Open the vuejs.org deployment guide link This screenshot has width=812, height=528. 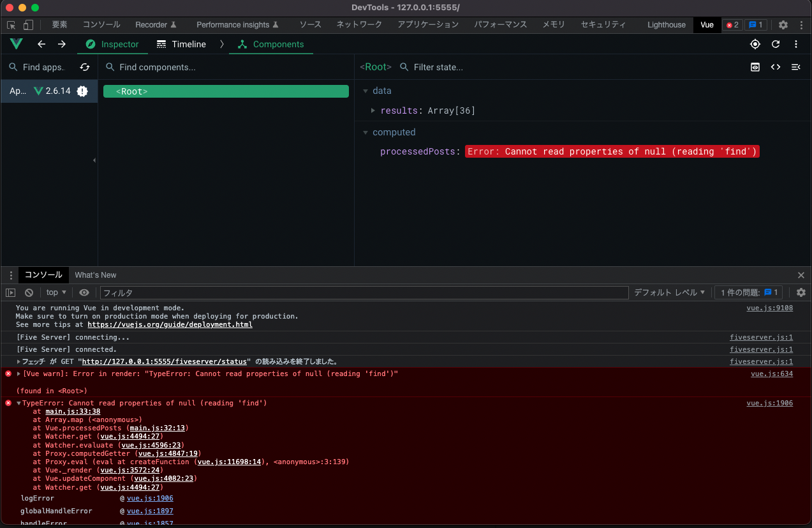coord(170,324)
